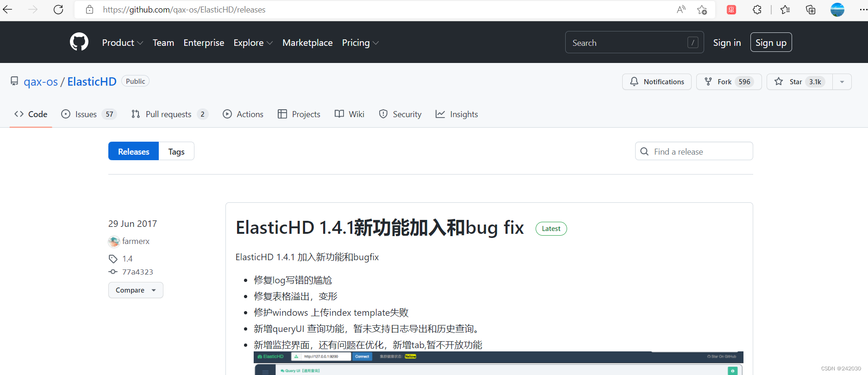Click the Notifications button
Image resolution: width=868 pixels, height=375 pixels.
(657, 81)
